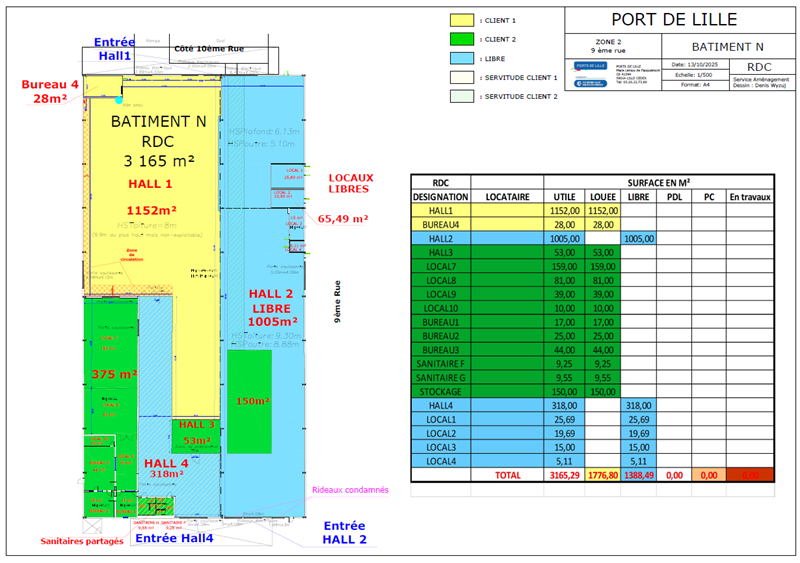
Task: Pick the blue Libre legend swatch
Action: coord(461,58)
